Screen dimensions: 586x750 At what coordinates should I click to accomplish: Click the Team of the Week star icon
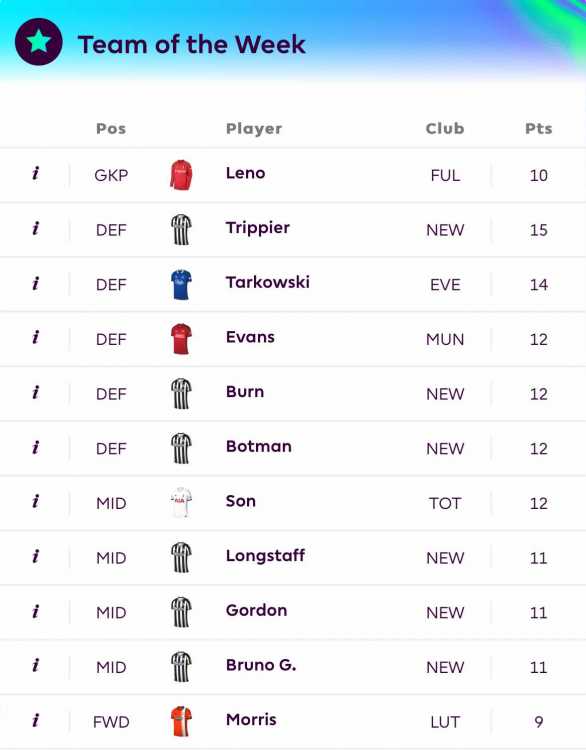coord(38,42)
